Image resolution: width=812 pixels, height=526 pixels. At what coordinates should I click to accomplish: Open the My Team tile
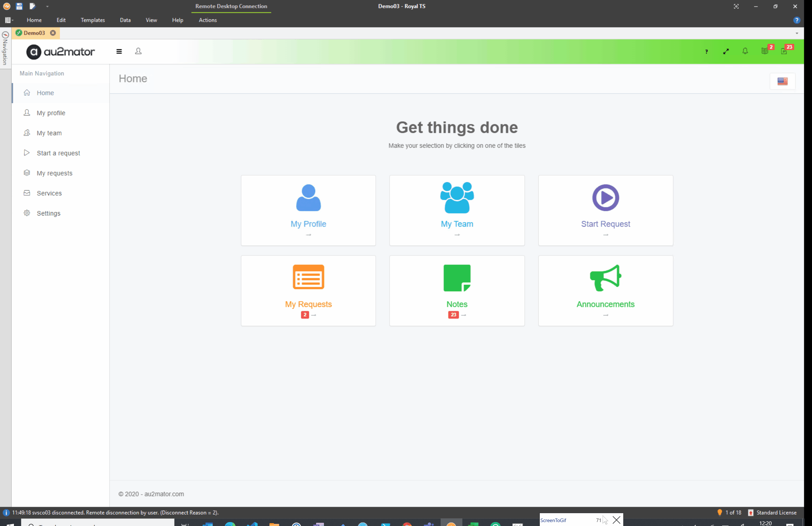tap(457, 210)
